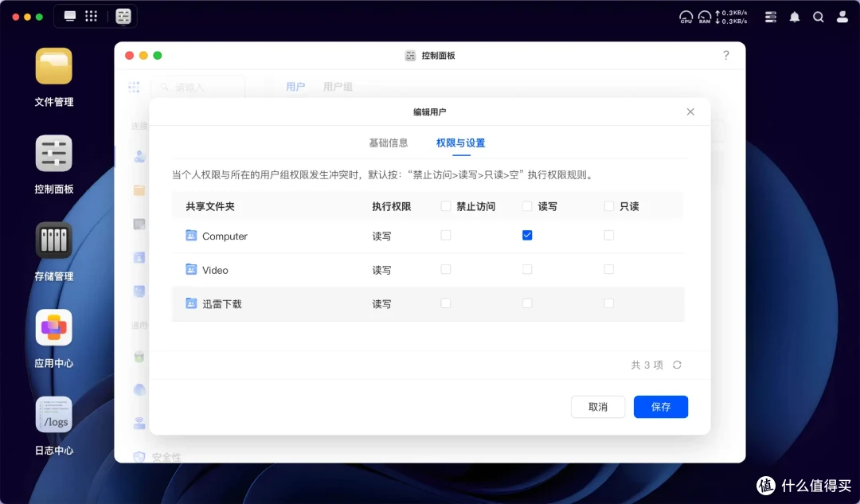Switch to 用户 tab in control panel
The width and height of the screenshot is (860, 504).
pyautogui.click(x=295, y=87)
